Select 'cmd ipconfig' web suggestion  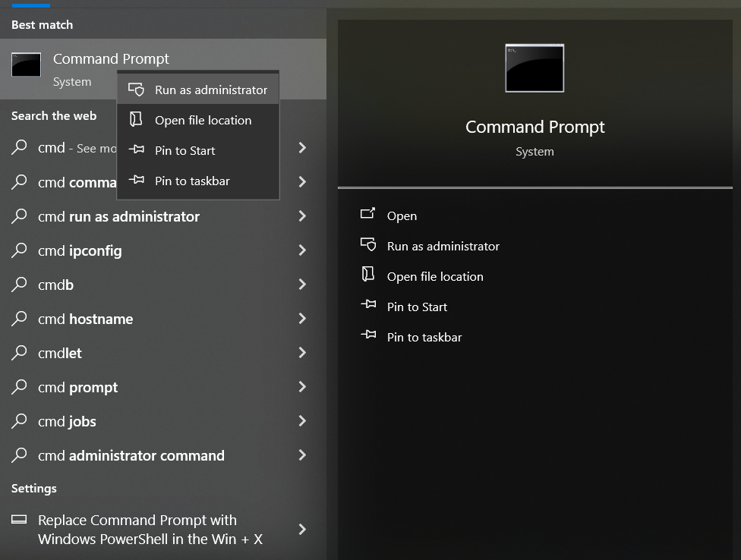pyautogui.click(x=163, y=250)
